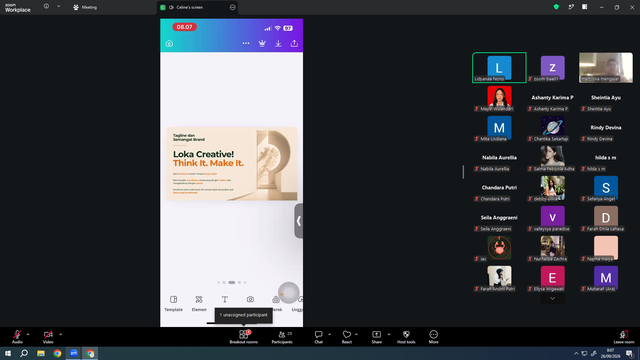Show hidden system tray icons
This screenshot has width=640, height=360.
coord(576,353)
